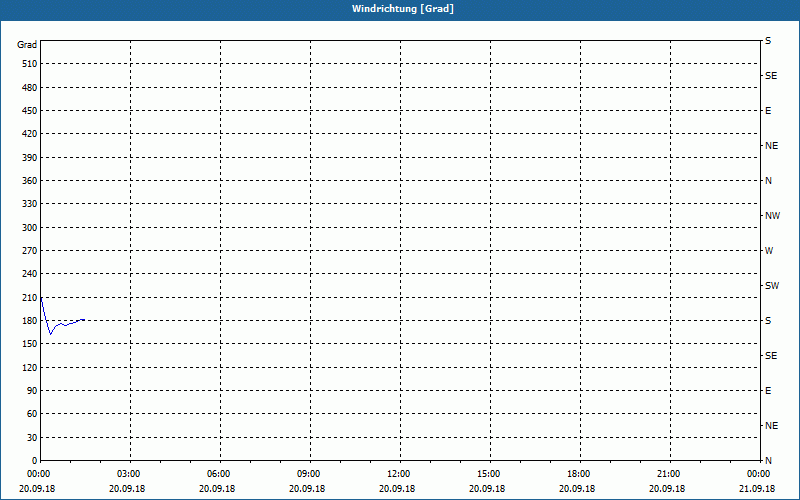Click the 420 degree axis label

(30, 134)
